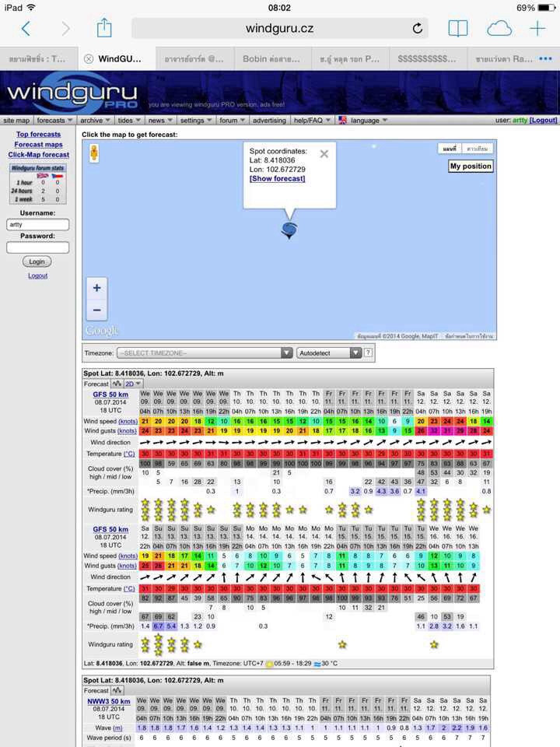560x747 pixels.
Task: Add a new Safari tab
Action: 537,29
